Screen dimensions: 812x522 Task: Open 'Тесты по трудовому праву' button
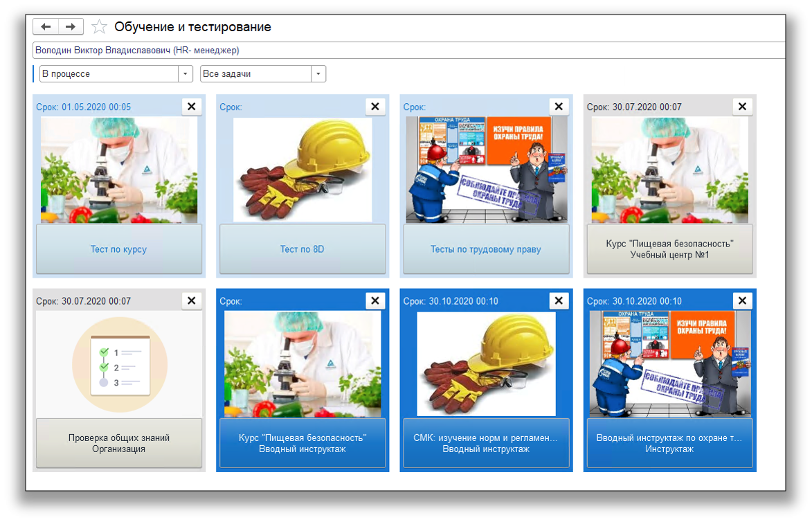coord(486,249)
